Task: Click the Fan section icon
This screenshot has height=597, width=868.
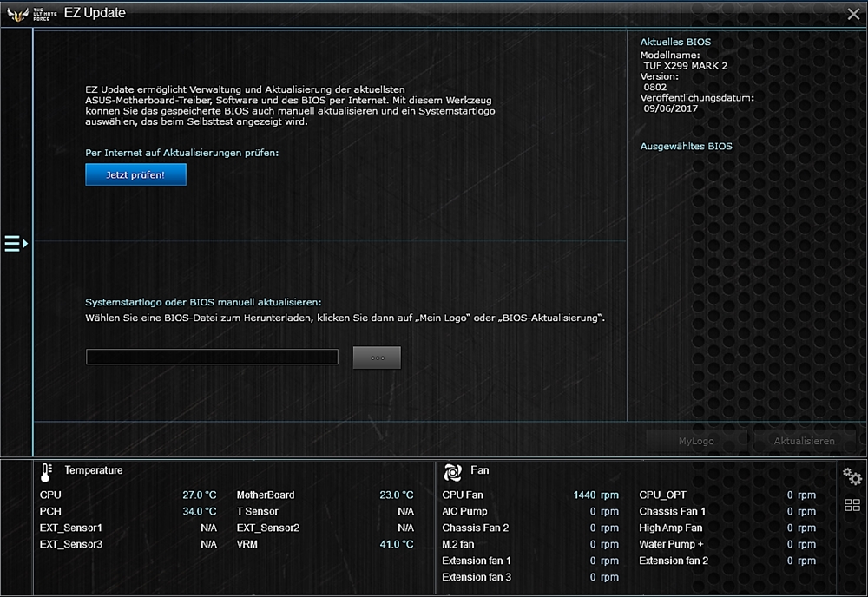Action: click(452, 472)
